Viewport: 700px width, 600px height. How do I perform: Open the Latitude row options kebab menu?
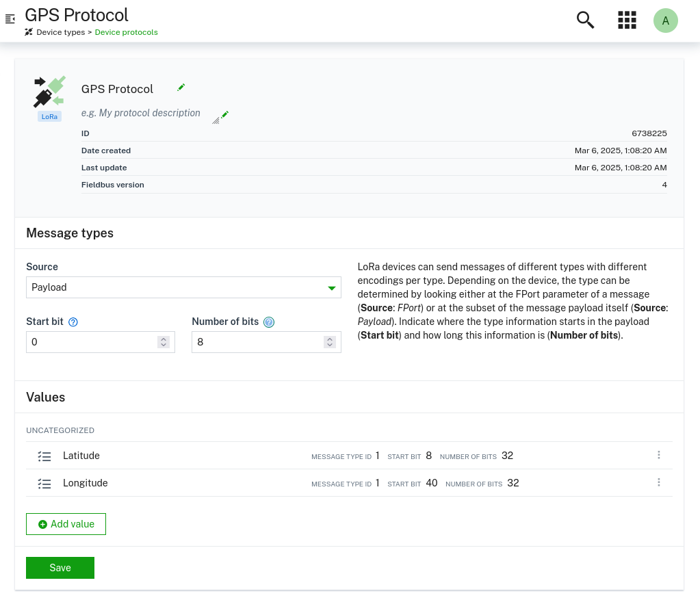pos(658,454)
